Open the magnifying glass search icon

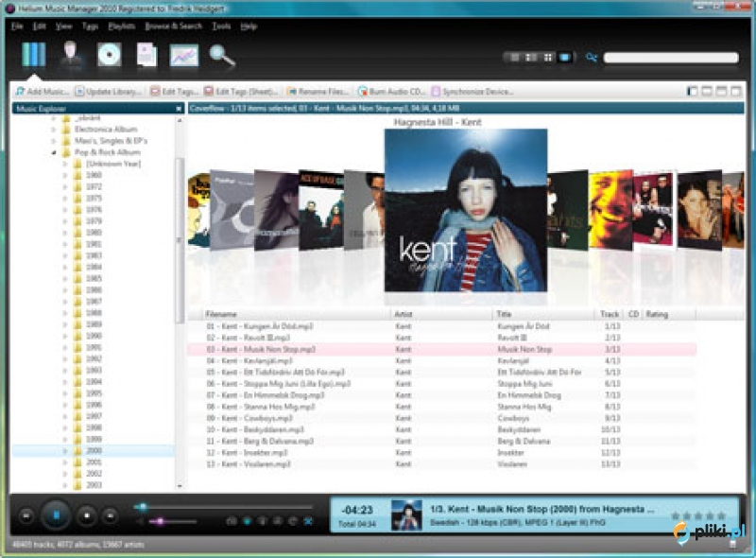(x=222, y=55)
